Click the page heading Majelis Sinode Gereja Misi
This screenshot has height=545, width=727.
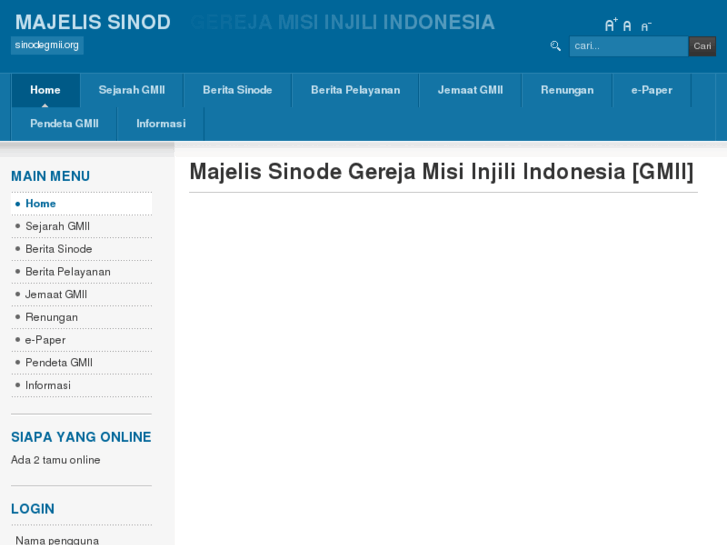coord(441,172)
